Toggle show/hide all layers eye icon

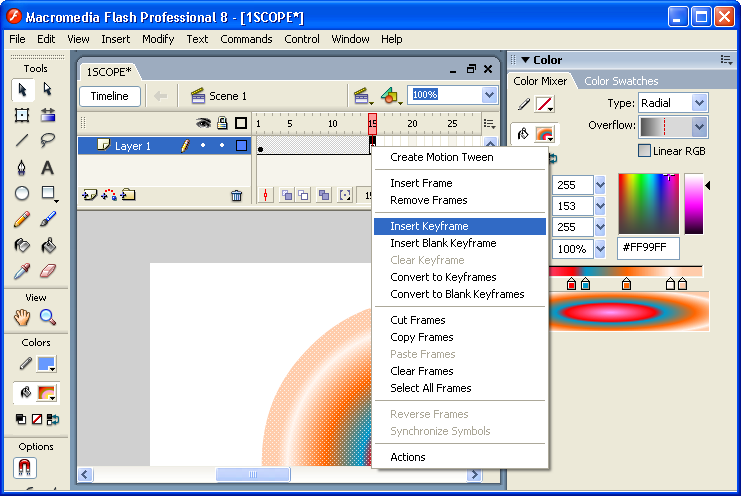203,123
